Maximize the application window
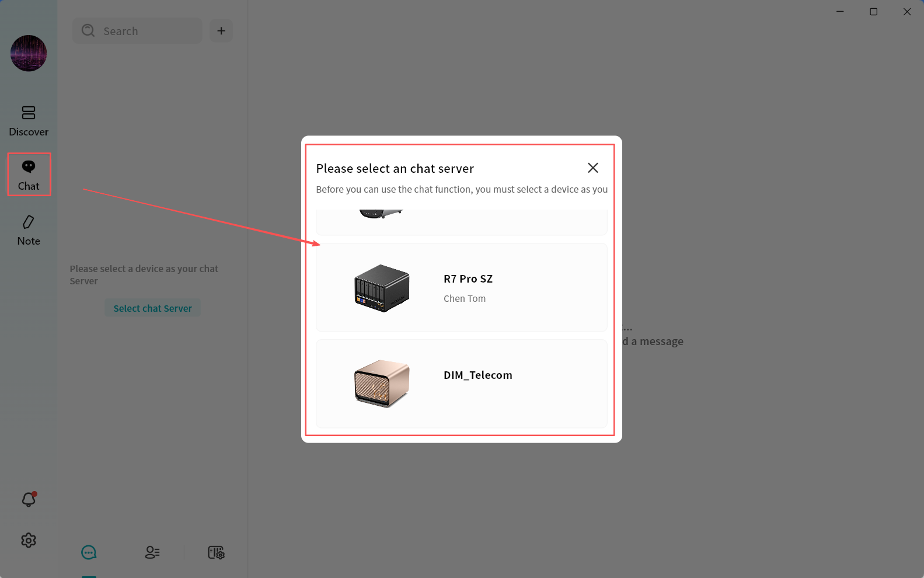This screenshot has width=924, height=578. point(873,12)
